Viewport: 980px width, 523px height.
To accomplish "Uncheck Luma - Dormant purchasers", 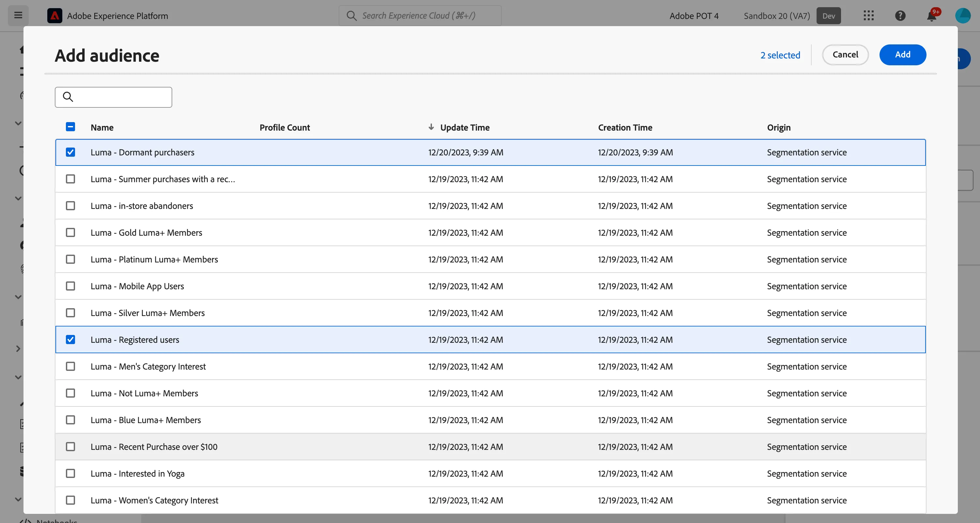I will pos(70,152).
